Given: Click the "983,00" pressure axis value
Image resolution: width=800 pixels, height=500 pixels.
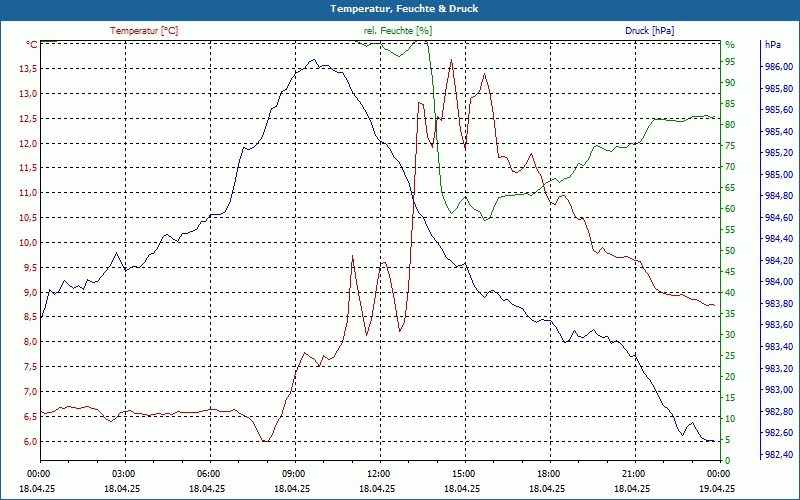Looking at the screenshot, I should (779, 390).
